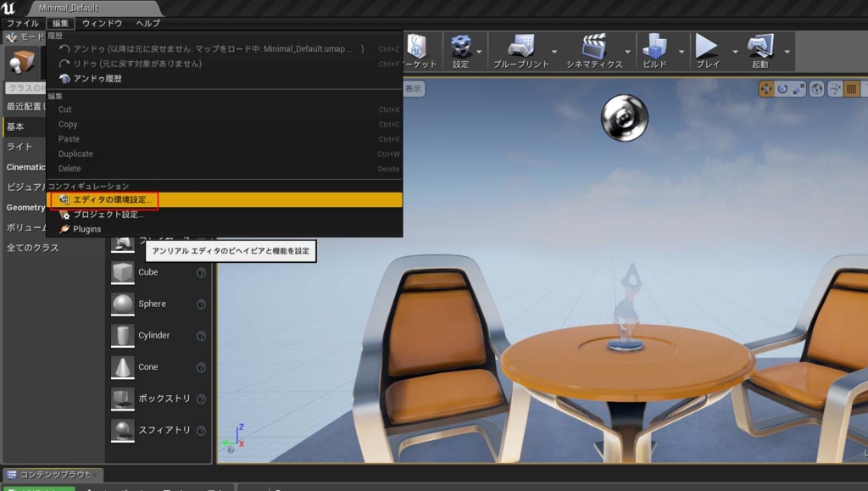Choose Copy in the edit menu

click(x=225, y=125)
